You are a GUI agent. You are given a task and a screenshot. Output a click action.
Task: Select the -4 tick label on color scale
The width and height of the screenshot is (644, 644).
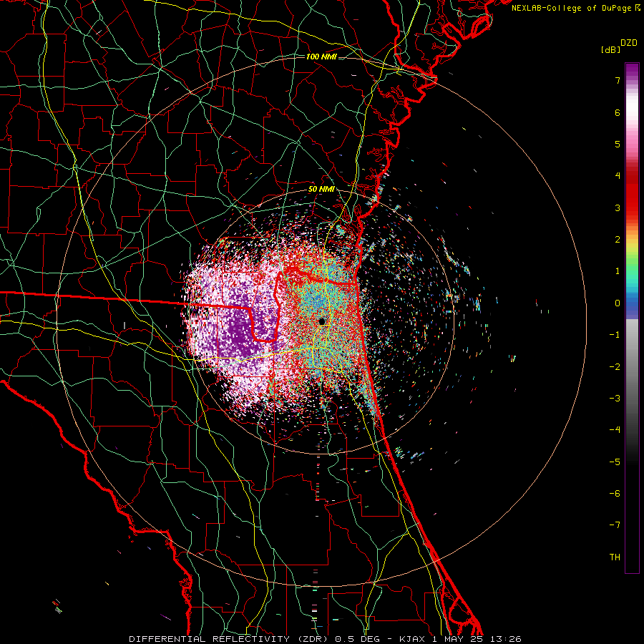coord(615,430)
